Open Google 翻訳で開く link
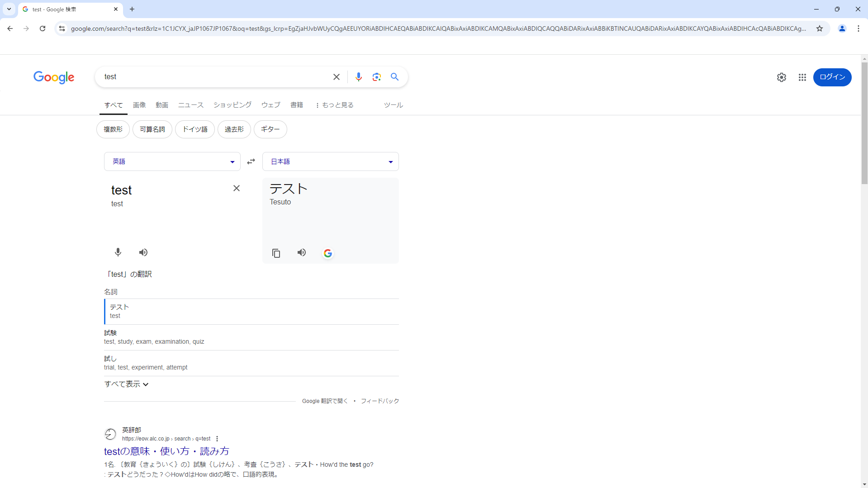This screenshot has width=868, height=488. pos(325,401)
